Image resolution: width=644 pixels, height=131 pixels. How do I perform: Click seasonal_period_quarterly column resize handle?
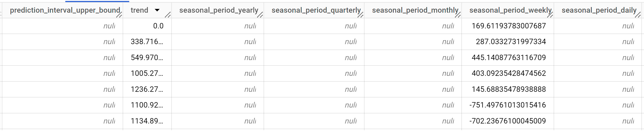coord(360,15)
